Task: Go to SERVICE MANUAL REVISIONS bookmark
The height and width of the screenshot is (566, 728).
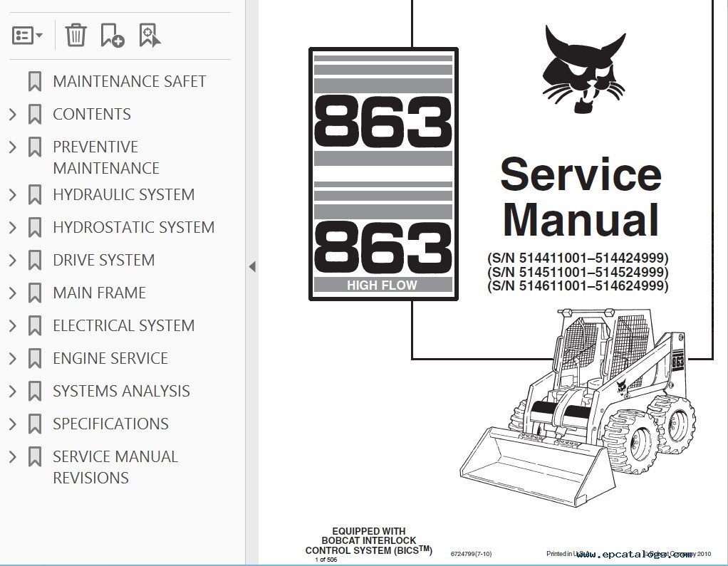Action: coord(115,467)
